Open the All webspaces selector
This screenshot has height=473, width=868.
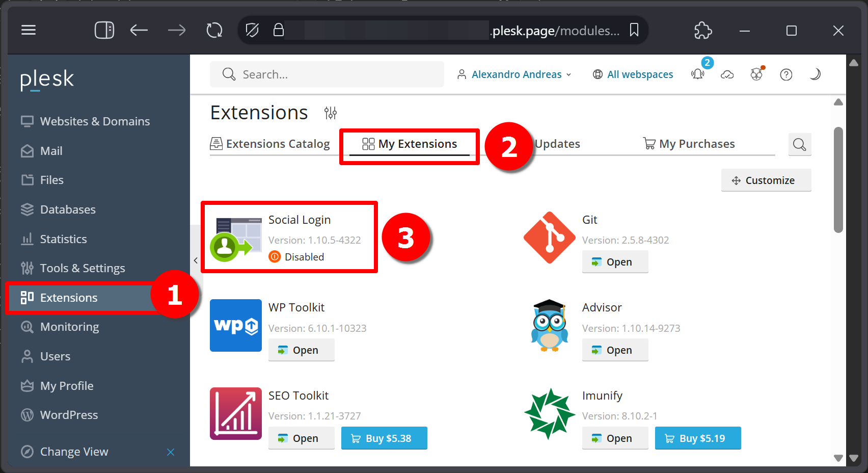(633, 74)
